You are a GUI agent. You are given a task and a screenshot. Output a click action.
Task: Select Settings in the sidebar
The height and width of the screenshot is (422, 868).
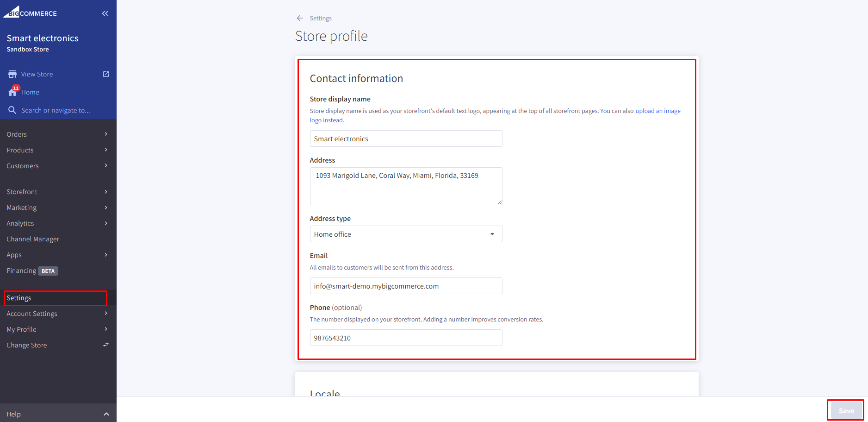click(19, 298)
